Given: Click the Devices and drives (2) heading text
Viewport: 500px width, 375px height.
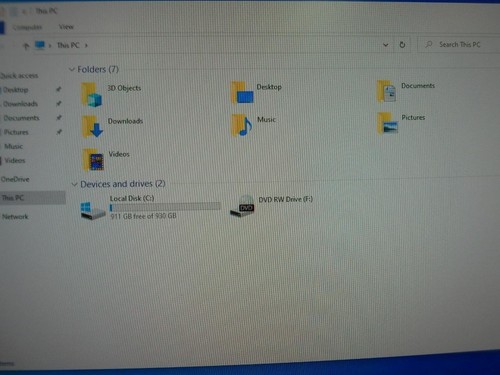Looking at the screenshot, I should pyautogui.click(x=123, y=184).
